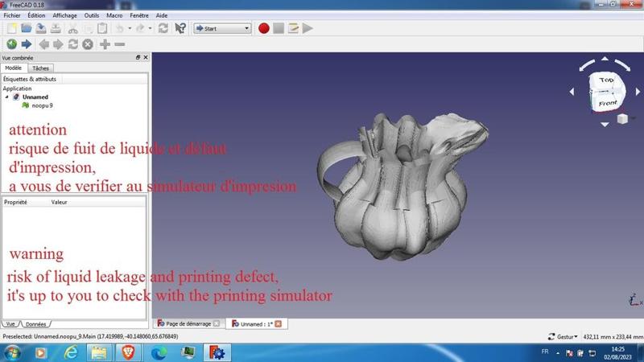Click Front face of navigation cube
Screen dimensions: 644x362
point(608,103)
